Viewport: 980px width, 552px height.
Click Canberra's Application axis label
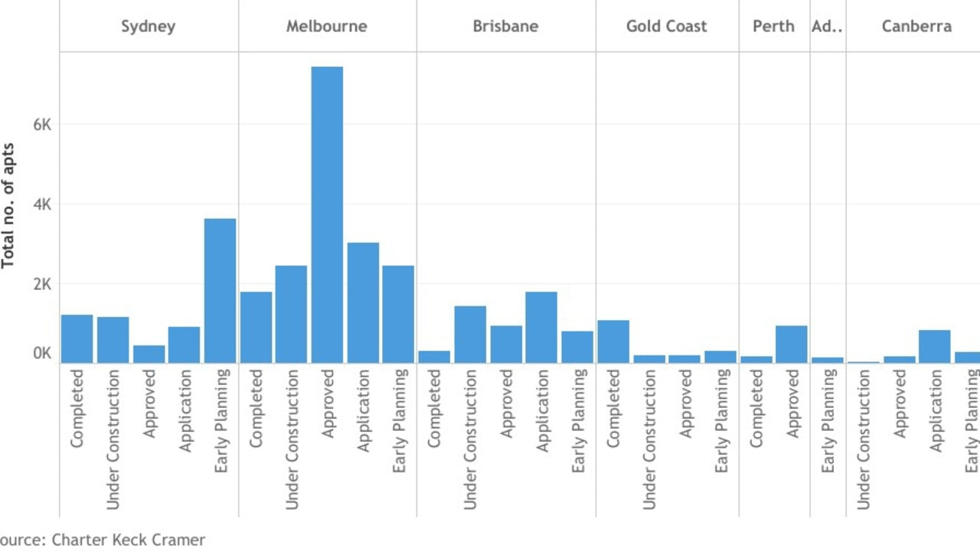click(936, 410)
